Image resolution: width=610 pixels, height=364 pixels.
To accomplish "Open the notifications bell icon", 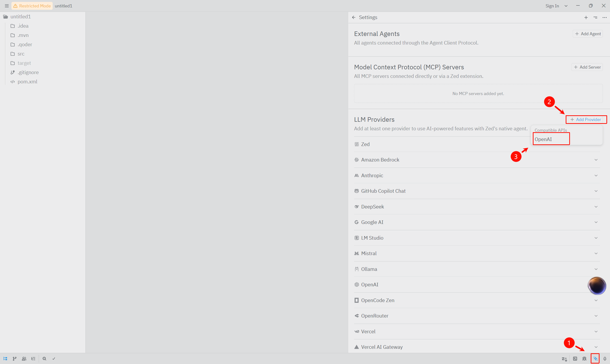I will [x=605, y=359].
